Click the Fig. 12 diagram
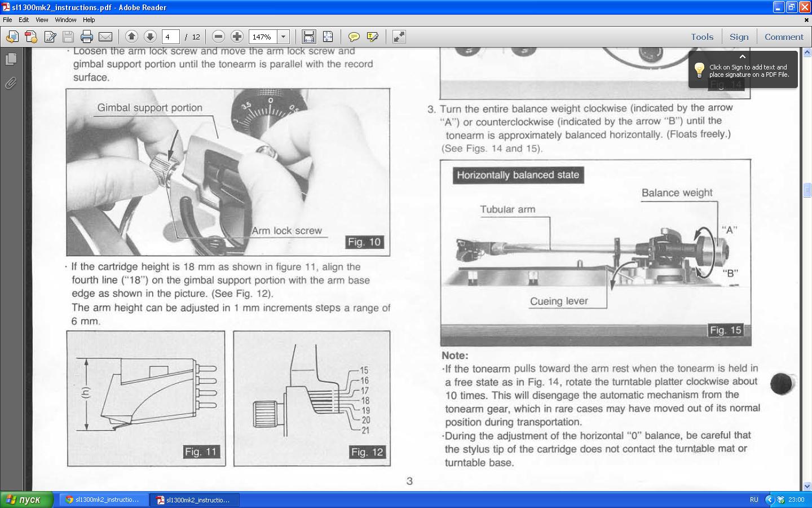Image resolution: width=812 pixels, height=508 pixels. coord(312,398)
